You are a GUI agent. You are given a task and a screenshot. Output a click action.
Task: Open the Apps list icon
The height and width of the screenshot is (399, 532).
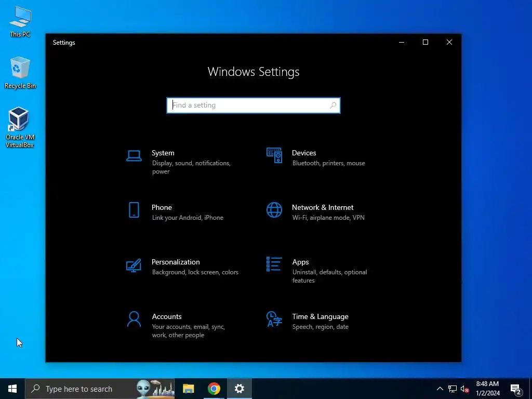tap(274, 264)
